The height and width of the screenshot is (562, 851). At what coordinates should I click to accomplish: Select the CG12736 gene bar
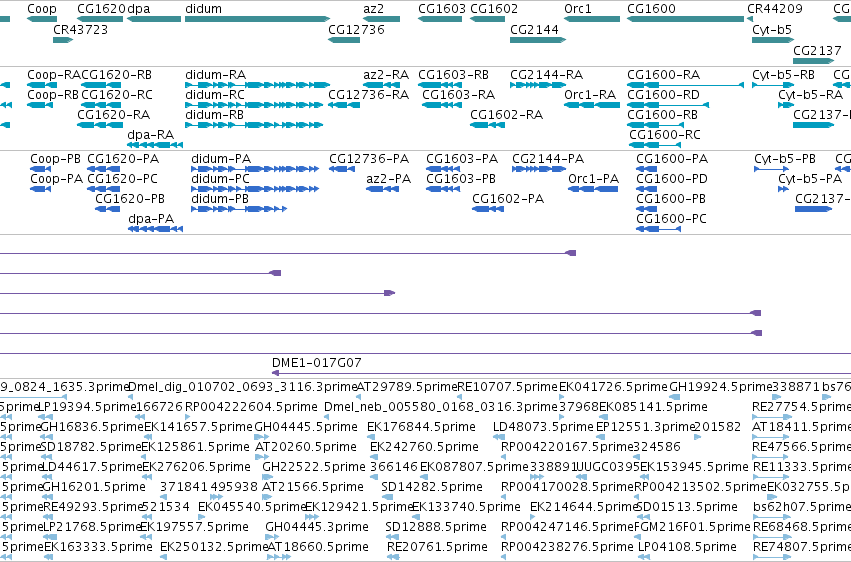click(344, 40)
